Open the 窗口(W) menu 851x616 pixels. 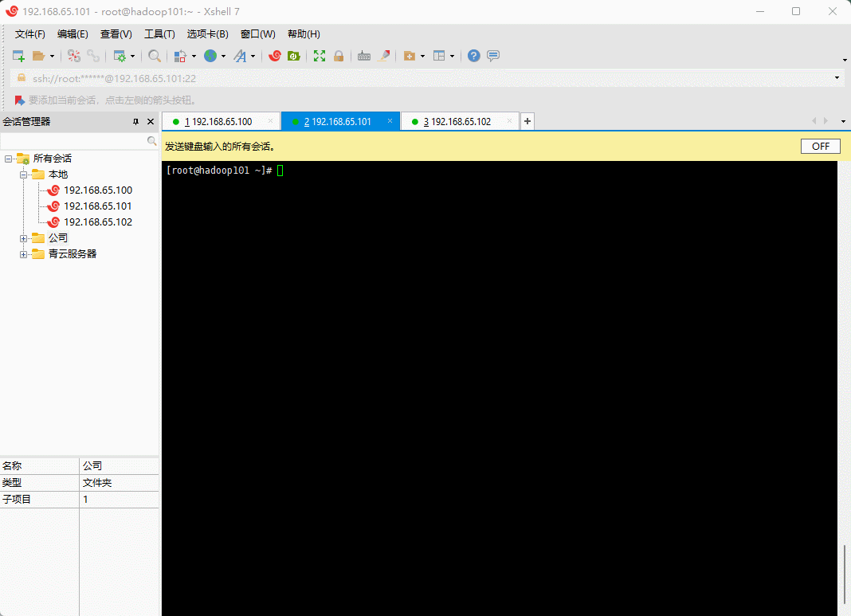pos(258,34)
